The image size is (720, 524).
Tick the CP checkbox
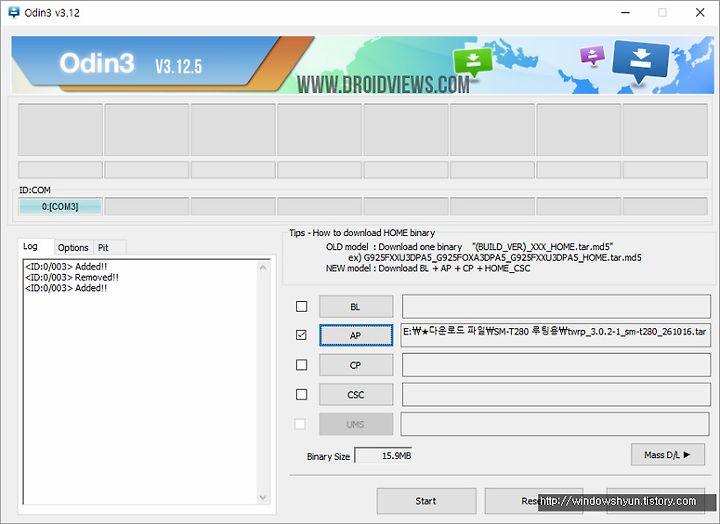point(301,365)
